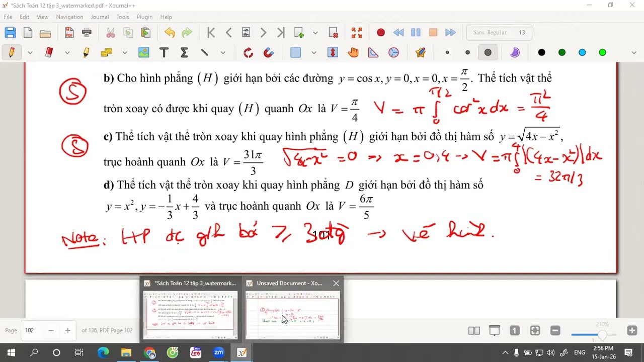This screenshot has height=362, width=644.
Task: Open the Tools menu
Action: pos(123,17)
